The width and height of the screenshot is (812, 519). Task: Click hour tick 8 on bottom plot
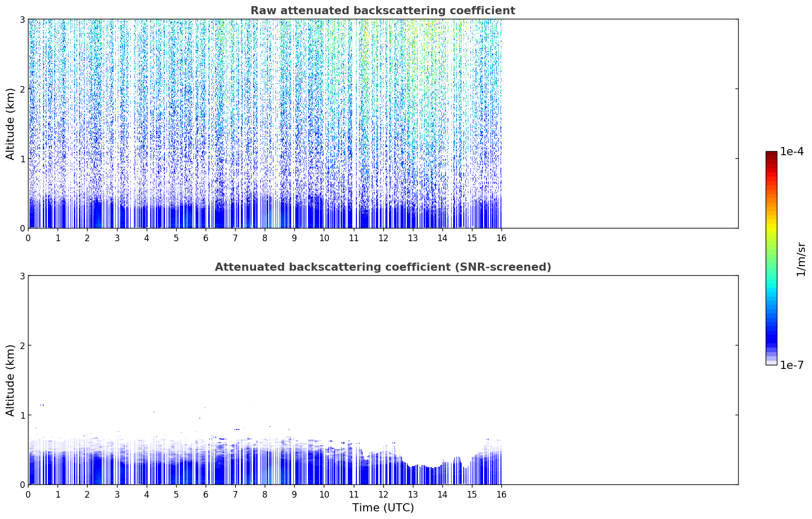click(x=265, y=495)
